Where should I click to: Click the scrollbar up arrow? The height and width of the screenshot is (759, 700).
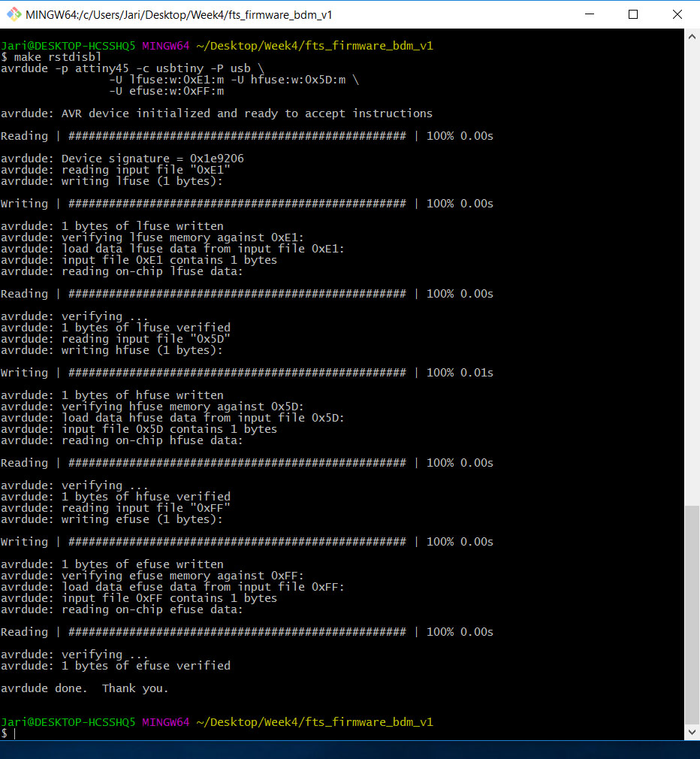(692, 37)
